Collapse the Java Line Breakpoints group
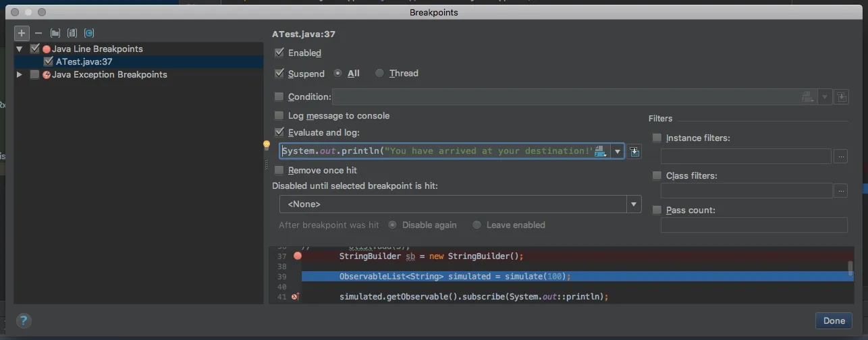This screenshot has height=340, width=868. click(20, 49)
